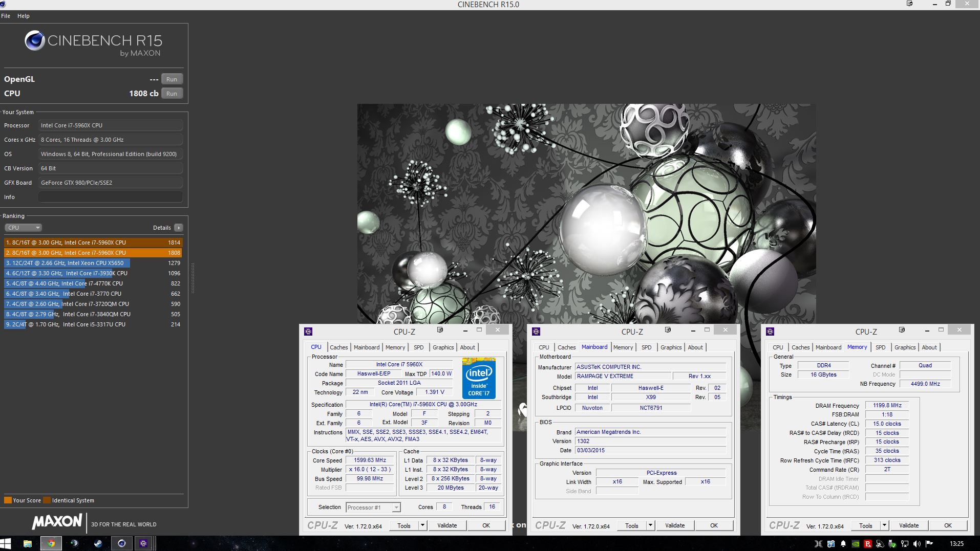Open the satellite dish tray icon
The image size is (980, 551).
[x=880, y=544]
